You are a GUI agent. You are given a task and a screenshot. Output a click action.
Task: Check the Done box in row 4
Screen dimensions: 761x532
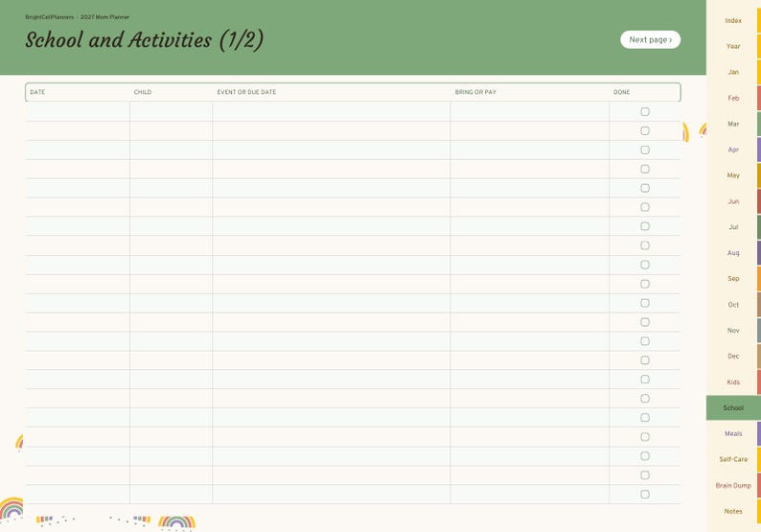pos(645,169)
